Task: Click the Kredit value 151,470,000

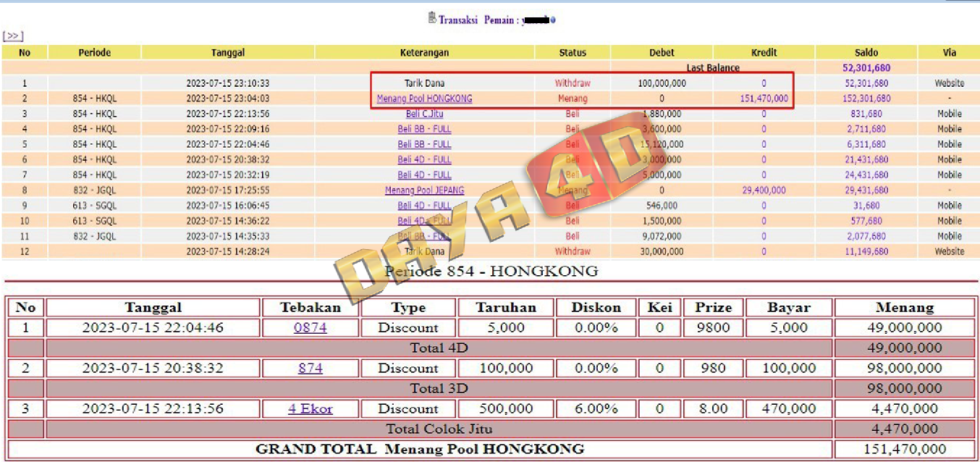Action: [x=764, y=98]
